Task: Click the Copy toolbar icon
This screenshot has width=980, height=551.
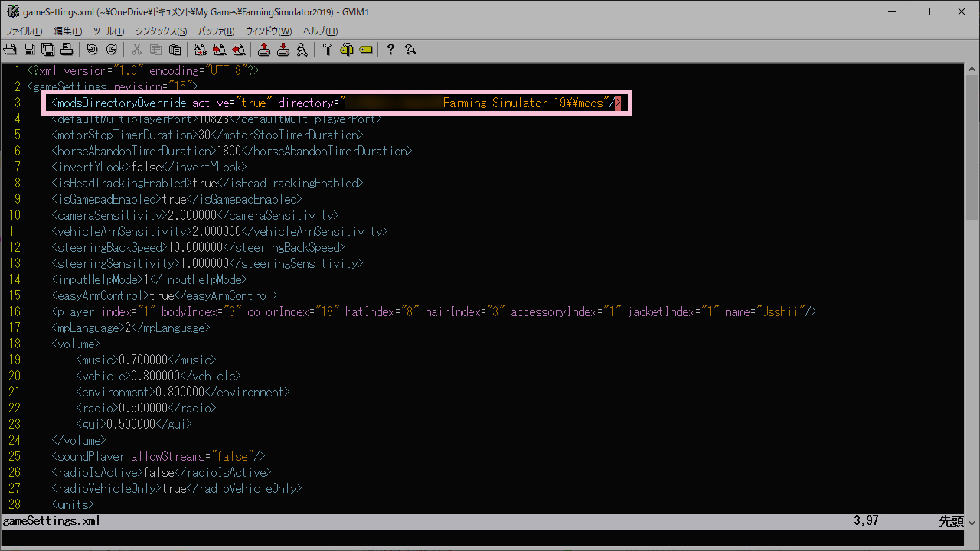Action: [x=155, y=50]
